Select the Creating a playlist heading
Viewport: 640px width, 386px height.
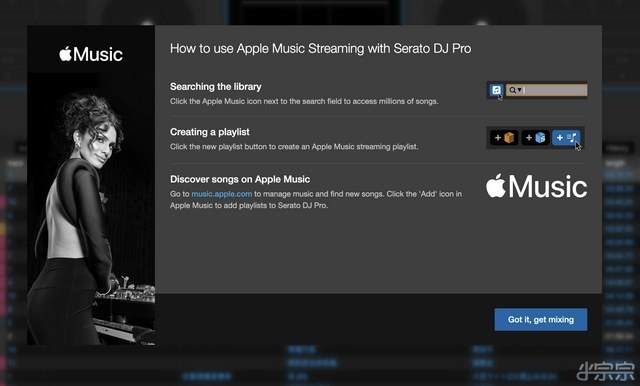210,132
